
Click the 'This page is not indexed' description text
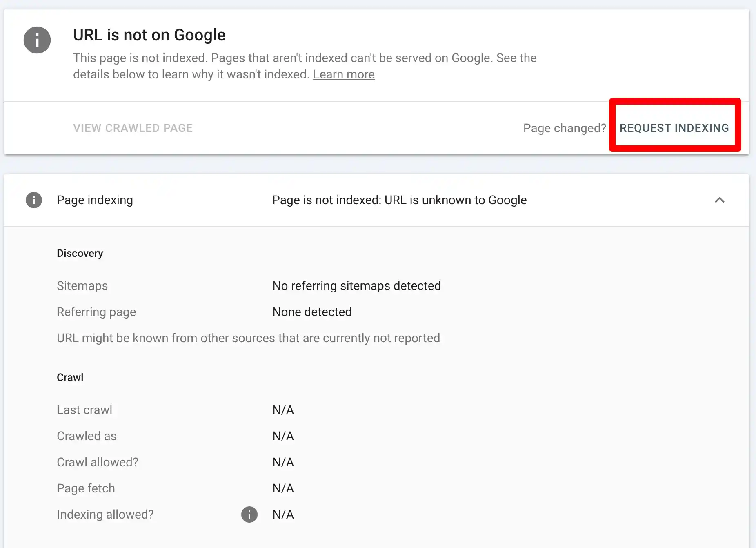tap(305, 66)
